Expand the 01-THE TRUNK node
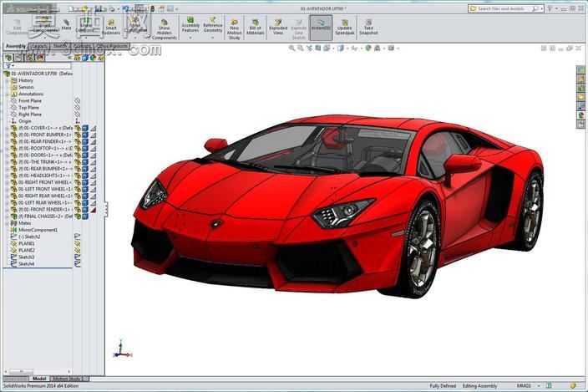Screen dimensions: 588x392 click(7, 162)
